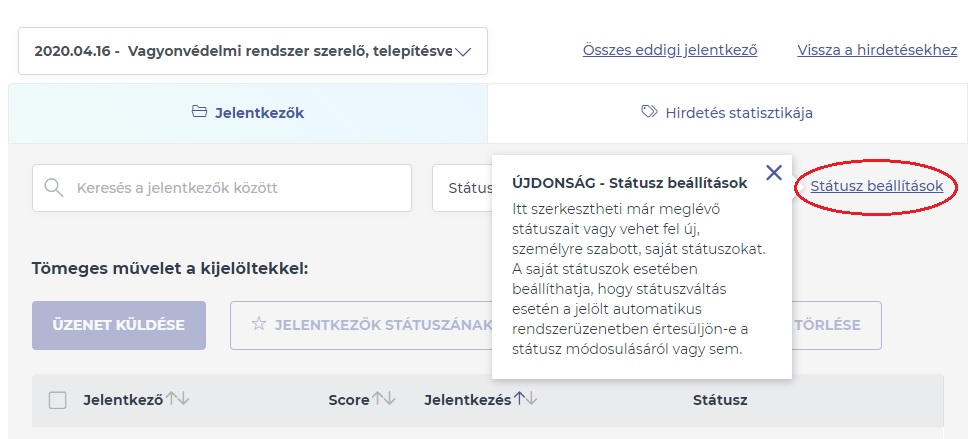970x439 pixels.
Task: Sort by Jelentkezés date arrows
Action: coord(525,399)
